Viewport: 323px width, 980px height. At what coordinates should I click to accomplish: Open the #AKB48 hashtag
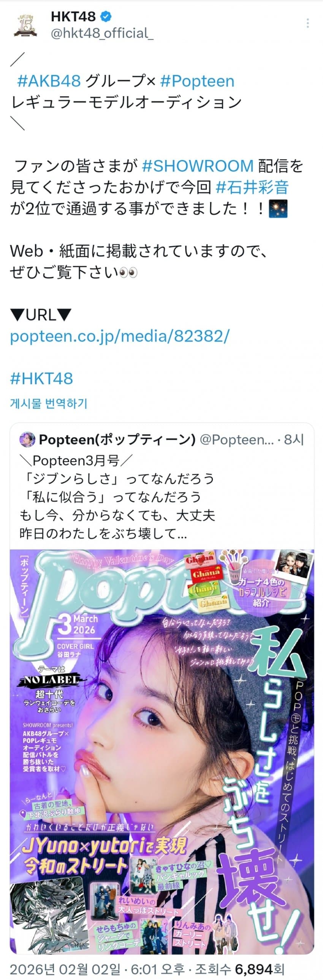[49, 81]
